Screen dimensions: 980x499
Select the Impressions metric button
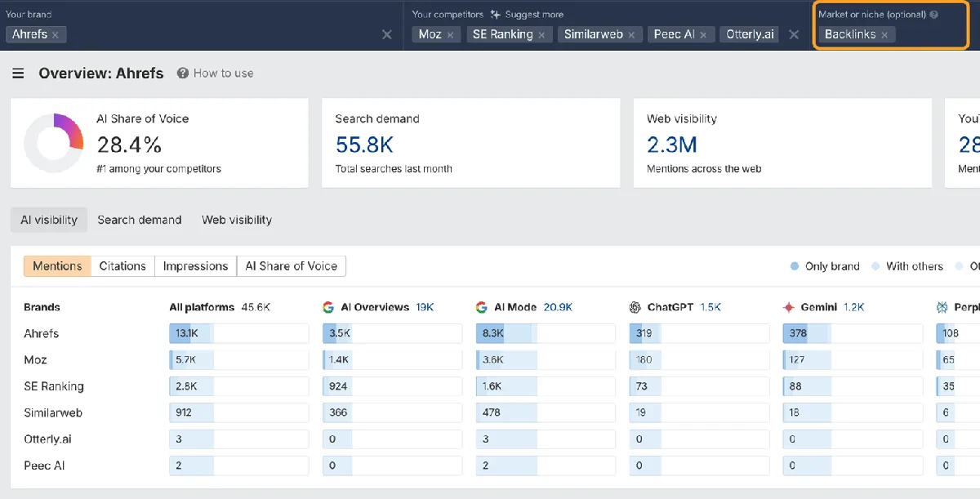pos(195,266)
